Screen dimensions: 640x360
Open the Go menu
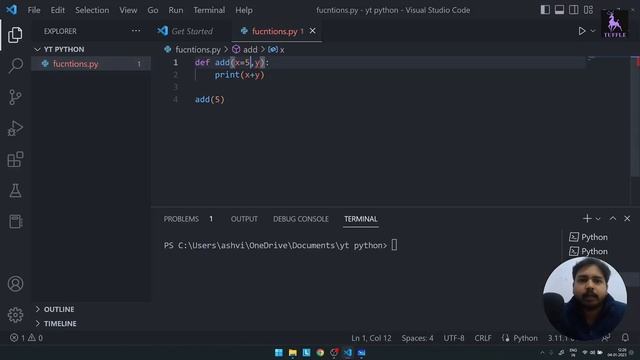pyautogui.click(x=153, y=10)
